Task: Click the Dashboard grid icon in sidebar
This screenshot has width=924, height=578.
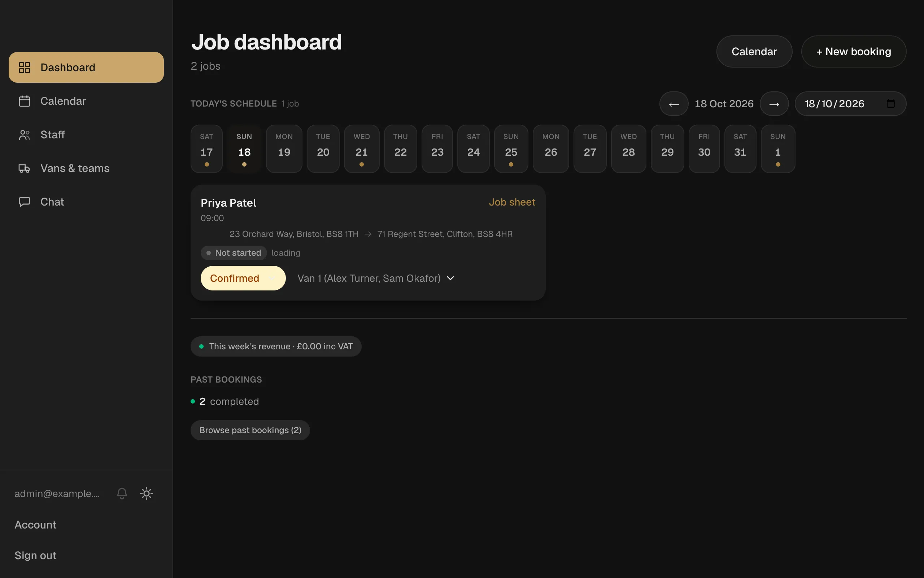Action: pos(25,67)
